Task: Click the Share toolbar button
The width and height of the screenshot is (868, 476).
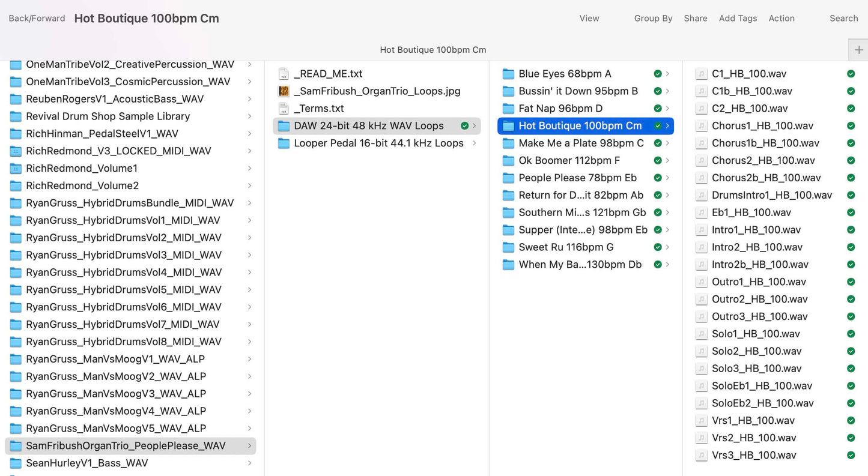Action: point(695,19)
